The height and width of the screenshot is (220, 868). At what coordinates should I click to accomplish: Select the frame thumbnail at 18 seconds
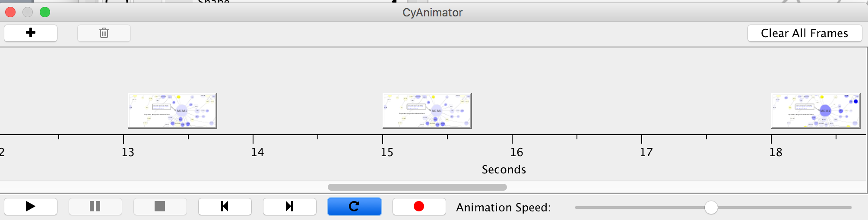pos(815,111)
